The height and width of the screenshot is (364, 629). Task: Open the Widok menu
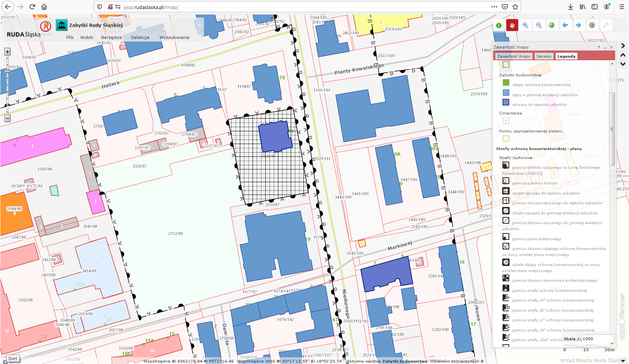86,37
